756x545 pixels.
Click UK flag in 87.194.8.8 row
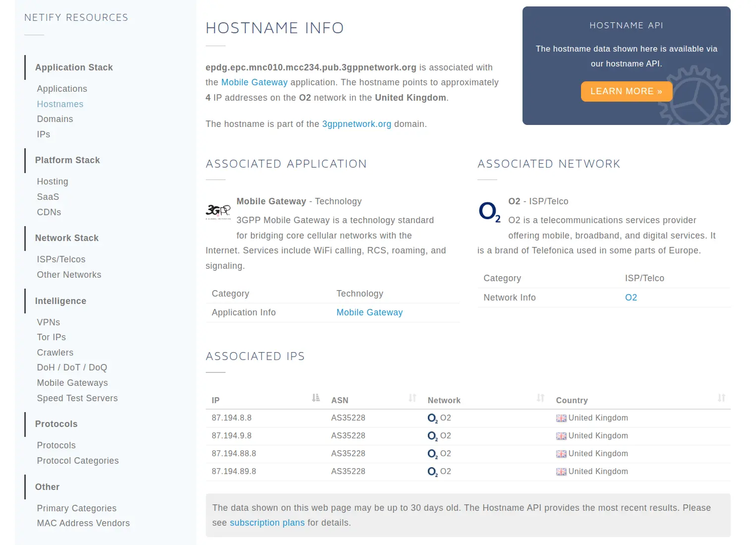pyautogui.click(x=561, y=418)
